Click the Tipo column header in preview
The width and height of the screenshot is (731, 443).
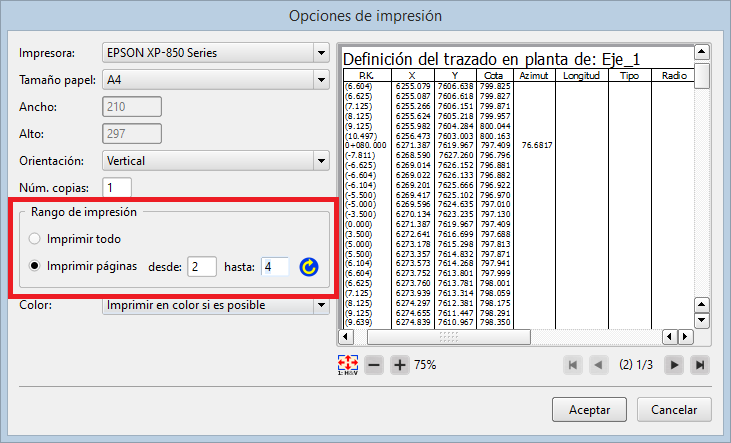pyautogui.click(x=629, y=76)
